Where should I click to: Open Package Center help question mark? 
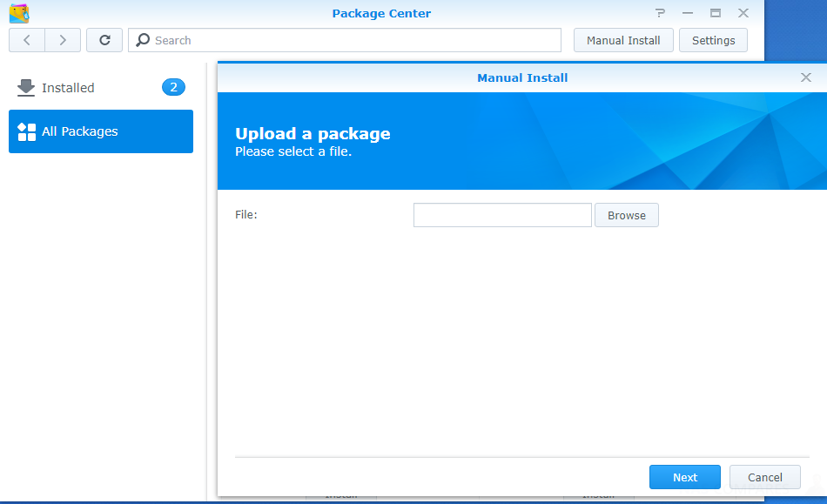tap(660, 13)
